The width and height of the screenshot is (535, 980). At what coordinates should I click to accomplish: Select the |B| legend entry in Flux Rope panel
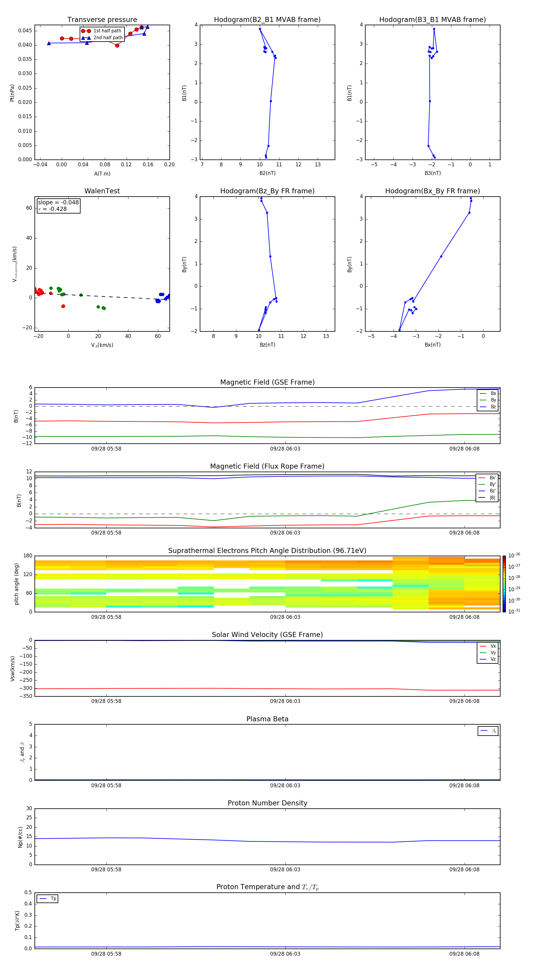[x=487, y=498]
